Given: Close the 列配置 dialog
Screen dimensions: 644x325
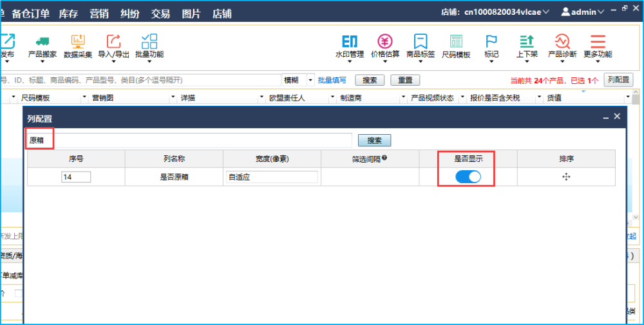Looking at the screenshot, I should pyautogui.click(x=617, y=117).
